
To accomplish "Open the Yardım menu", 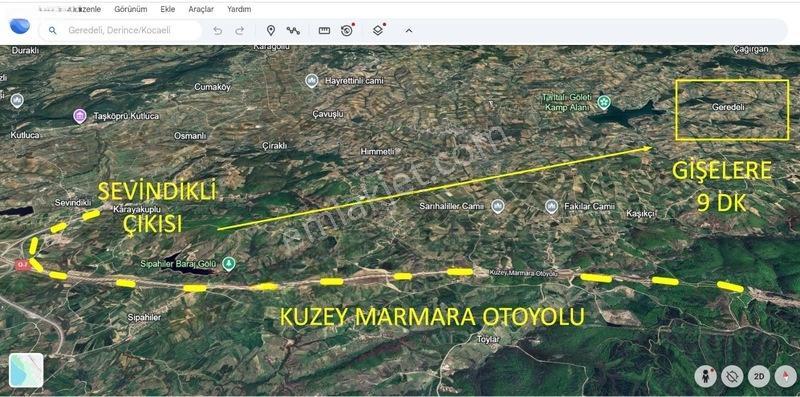I will coord(239,9).
